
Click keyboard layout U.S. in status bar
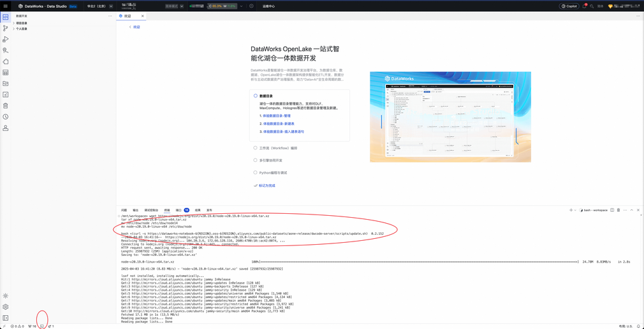pos(626,326)
